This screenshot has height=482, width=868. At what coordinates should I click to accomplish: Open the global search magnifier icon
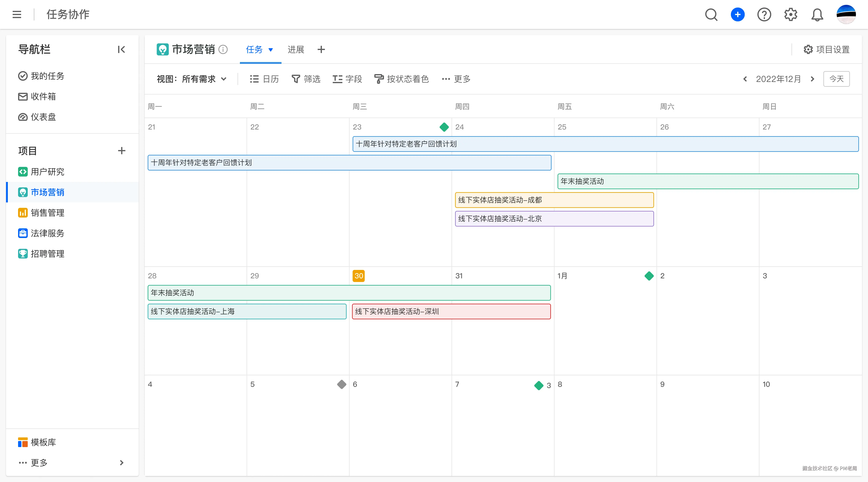pyautogui.click(x=711, y=14)
